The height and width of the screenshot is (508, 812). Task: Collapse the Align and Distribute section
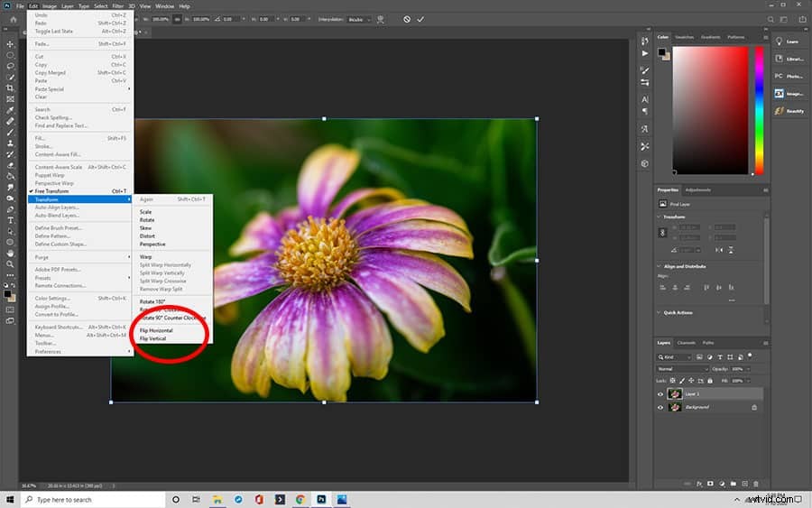point(660,266)
